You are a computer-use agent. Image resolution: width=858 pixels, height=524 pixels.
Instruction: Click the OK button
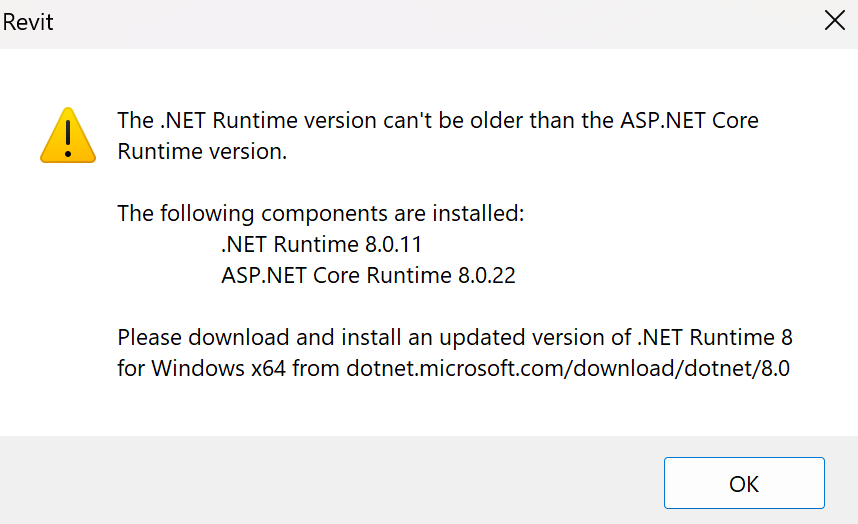pyautogui.click(x=744, y=484)
